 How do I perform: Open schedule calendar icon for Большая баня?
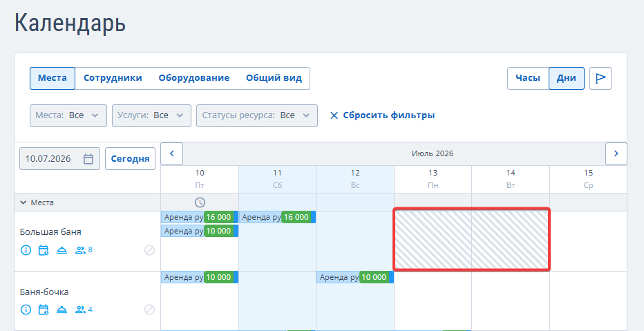click(x=44, y=249)
